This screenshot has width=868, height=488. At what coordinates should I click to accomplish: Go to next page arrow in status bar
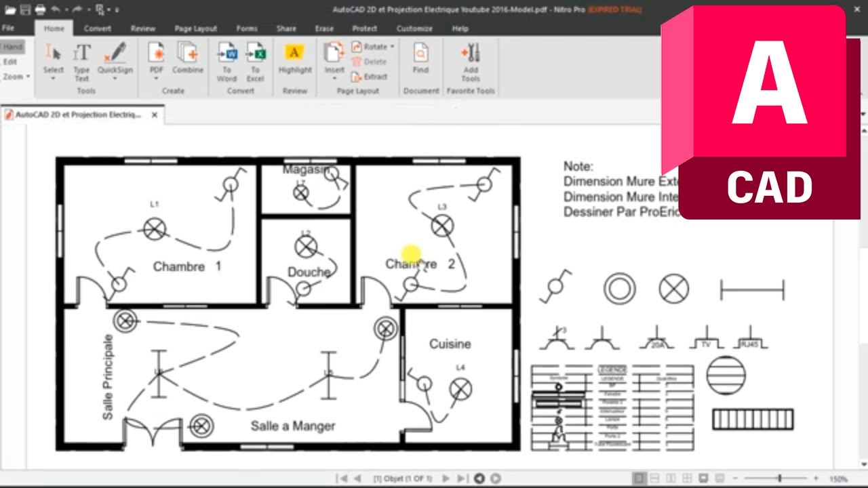pyautogui.click(x=446, y=479)
